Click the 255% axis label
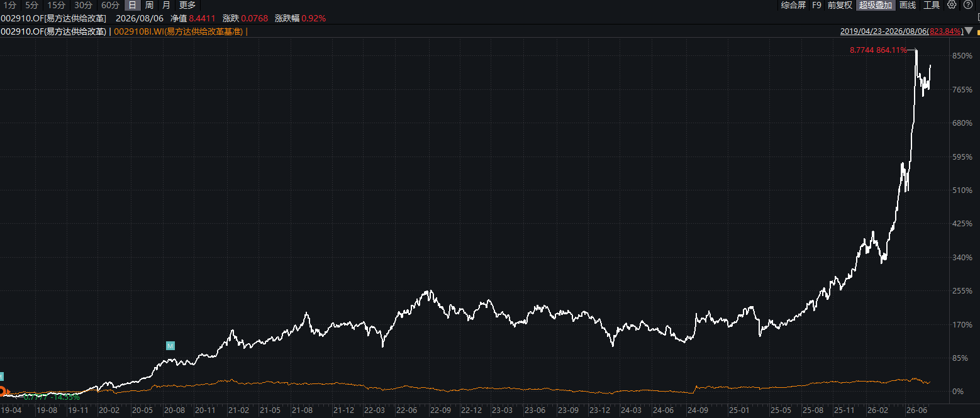Image resolution: width=980 pixels, height=418 pixels. pos(962,291)
